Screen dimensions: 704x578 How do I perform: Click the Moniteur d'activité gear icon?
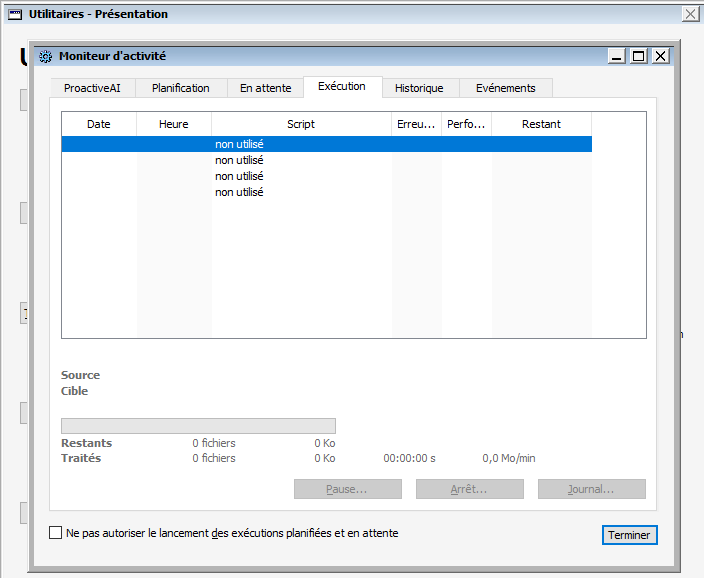coord(45,56)
